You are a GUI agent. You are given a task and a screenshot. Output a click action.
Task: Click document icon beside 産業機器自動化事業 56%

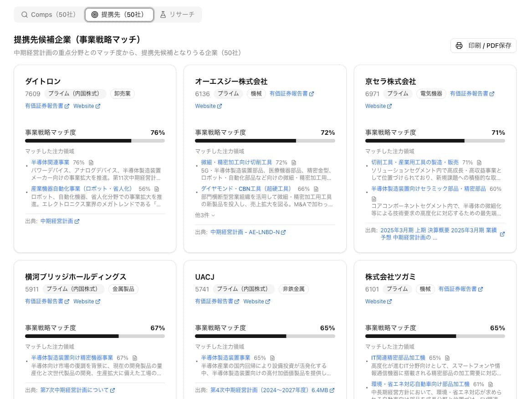point(157,189)
